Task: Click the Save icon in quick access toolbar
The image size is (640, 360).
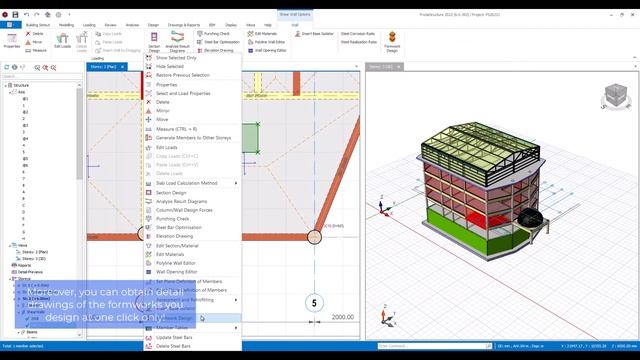Action: 16,15
